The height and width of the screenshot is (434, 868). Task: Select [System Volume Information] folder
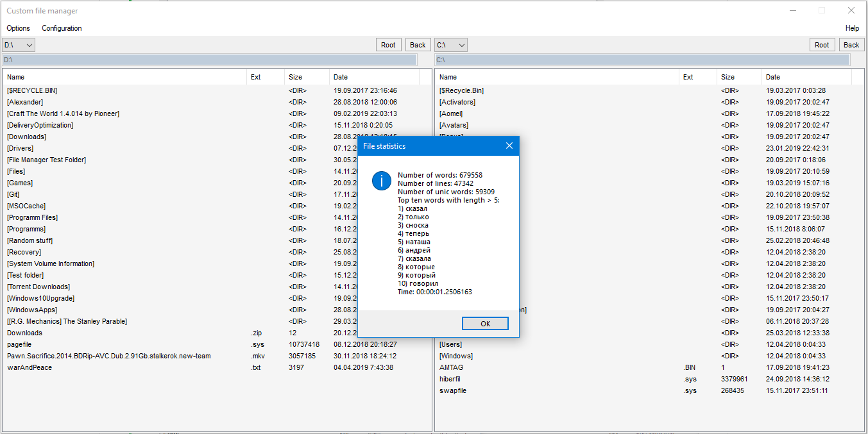[51, 264]
